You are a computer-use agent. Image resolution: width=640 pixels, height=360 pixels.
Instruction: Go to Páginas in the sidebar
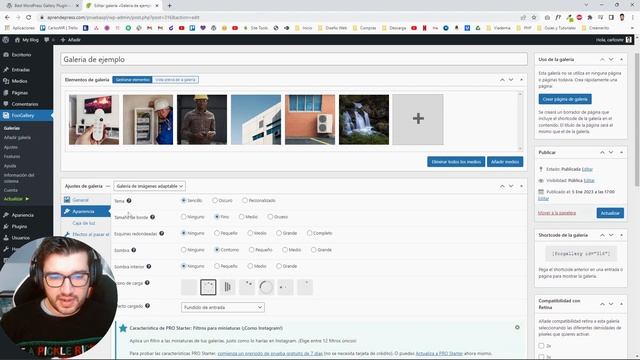(x=20, y=93)
